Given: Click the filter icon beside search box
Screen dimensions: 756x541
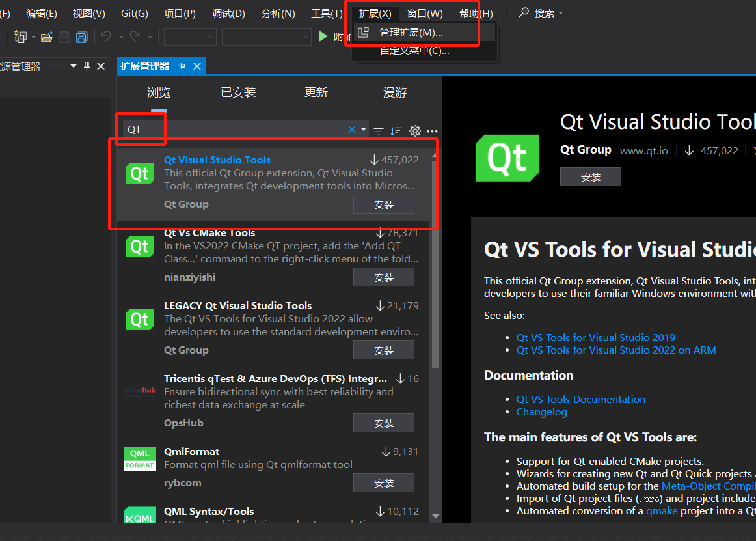Looking at the screenshot, I should [379, 131].
